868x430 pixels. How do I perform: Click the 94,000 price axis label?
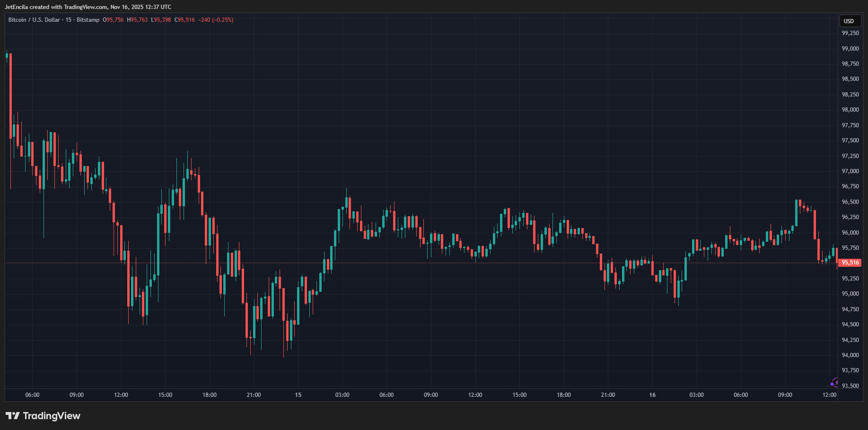click(850, 355)
